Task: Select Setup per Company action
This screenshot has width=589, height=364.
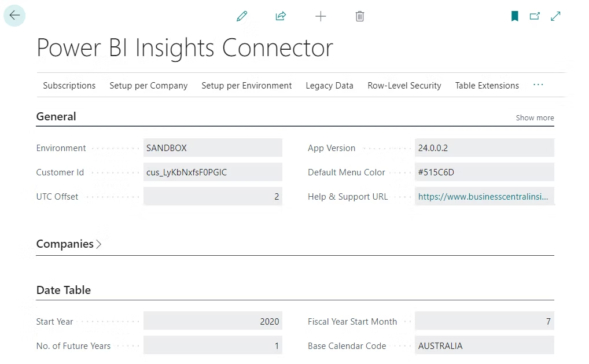Action: click(x=148, y=86)
